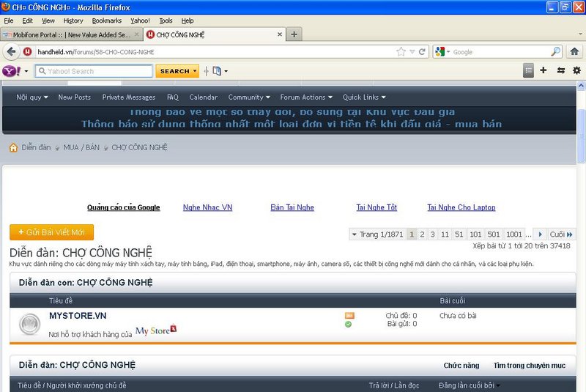Click the Gửi Bài Viết Mới button

(x=51, y=232)
